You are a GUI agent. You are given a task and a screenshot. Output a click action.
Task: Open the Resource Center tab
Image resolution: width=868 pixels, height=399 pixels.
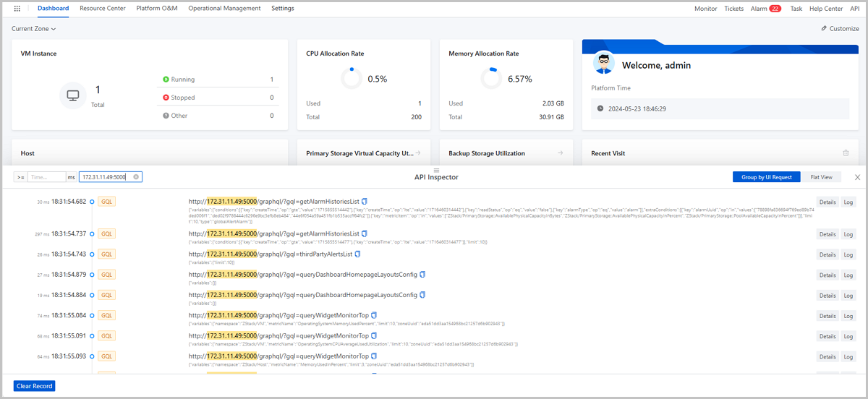click(102, 9)
